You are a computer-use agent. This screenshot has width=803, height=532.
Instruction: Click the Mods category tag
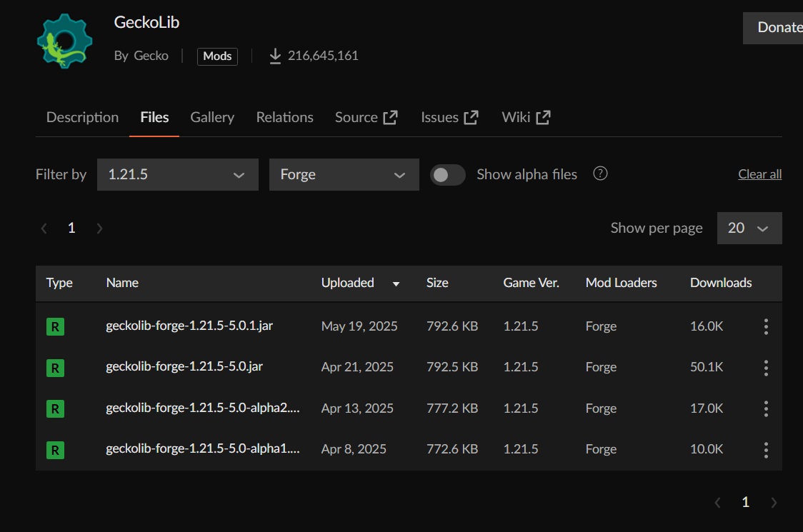[217, 56]
